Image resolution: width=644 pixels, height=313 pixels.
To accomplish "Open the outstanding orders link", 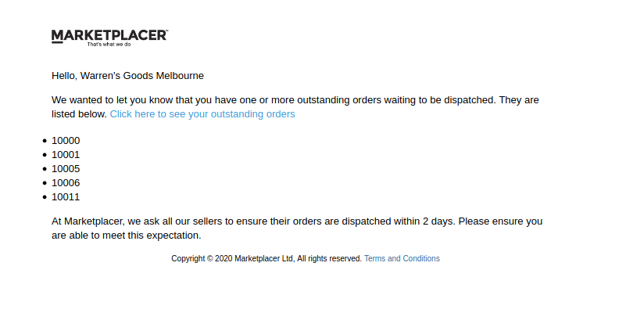I will 202,114.
